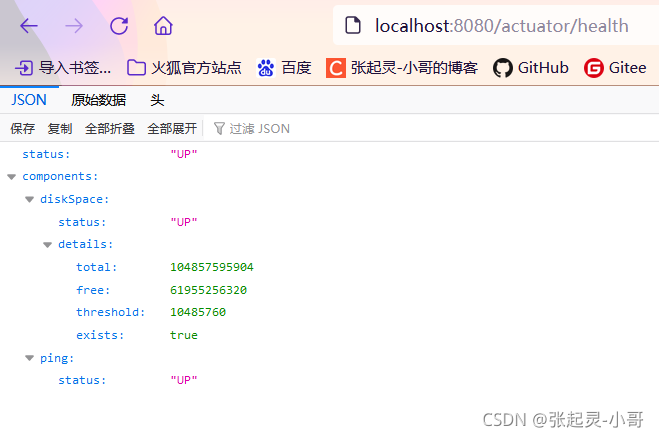Select the components key label
Viewport: 659px width, 437px height.
pyautogui.click(x=60, y=176)
